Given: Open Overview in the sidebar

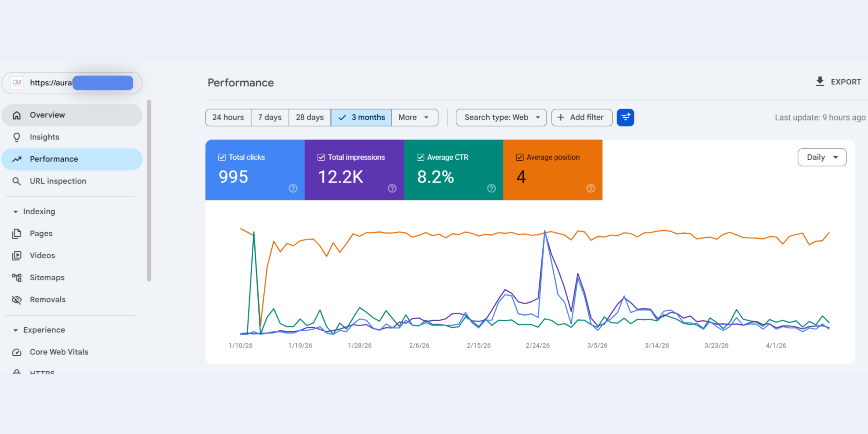Looking at the screenshot, I should [72, 115].
